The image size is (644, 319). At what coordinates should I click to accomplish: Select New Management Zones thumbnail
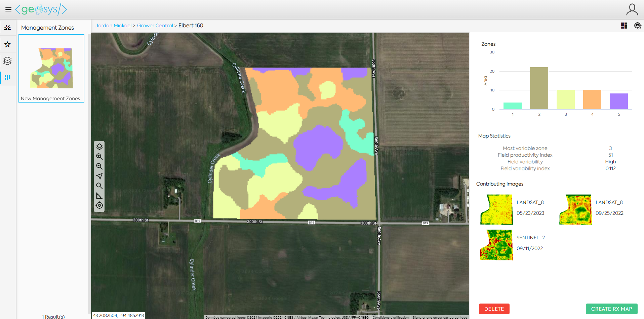click(51, 68)
